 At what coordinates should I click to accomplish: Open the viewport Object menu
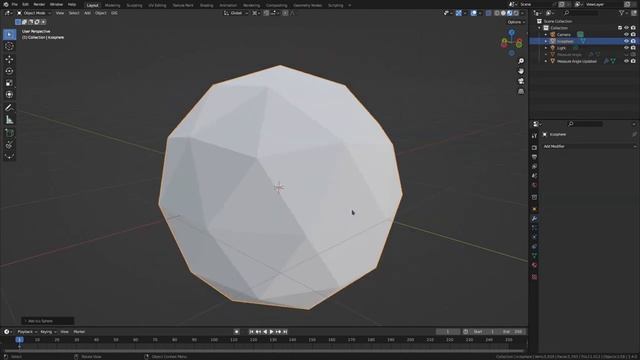click(101, 13)
